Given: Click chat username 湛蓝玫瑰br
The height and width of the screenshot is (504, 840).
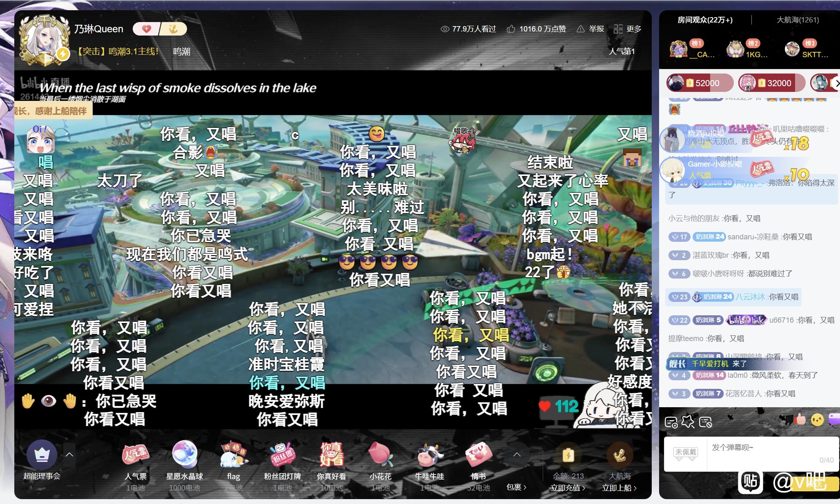Looking at the screenshot, I should [x=711, y=255].
